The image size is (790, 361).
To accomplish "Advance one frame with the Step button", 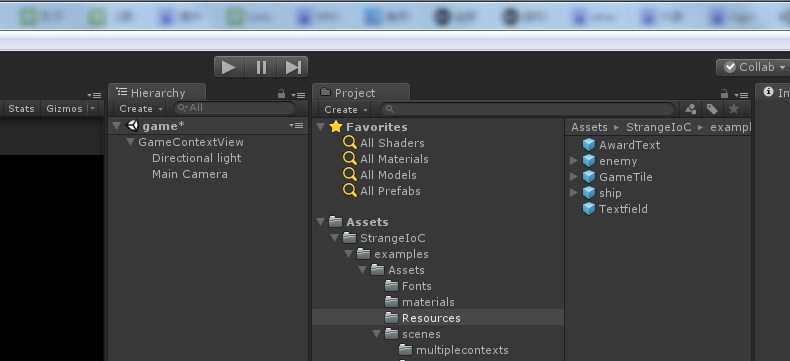I will coord(293,67).
